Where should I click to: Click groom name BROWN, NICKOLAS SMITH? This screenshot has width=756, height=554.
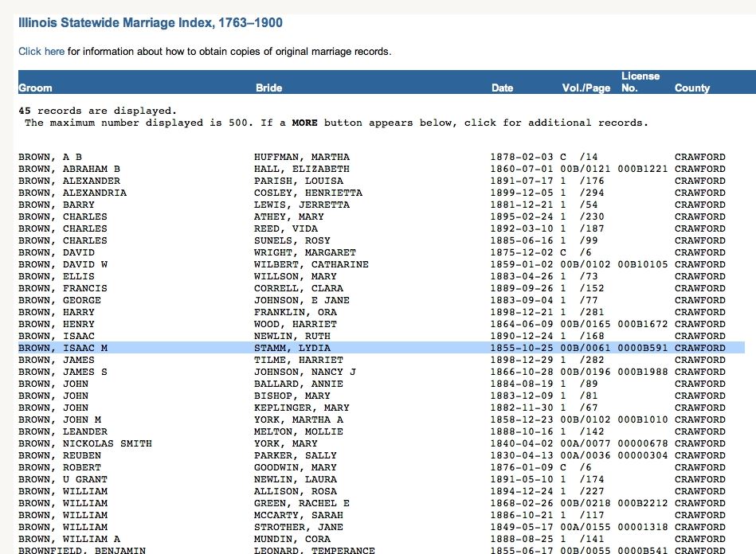coord(84,443)
